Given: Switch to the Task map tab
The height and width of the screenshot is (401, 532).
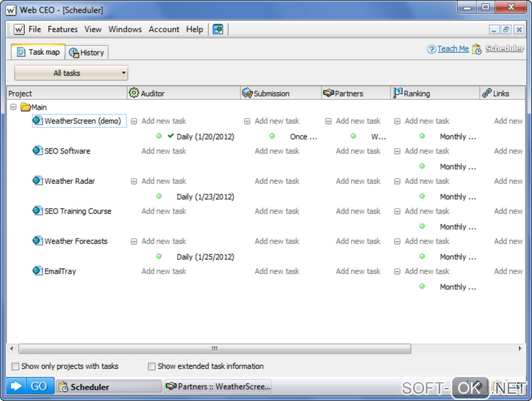Looking at the screenshot, I should 38,52.
